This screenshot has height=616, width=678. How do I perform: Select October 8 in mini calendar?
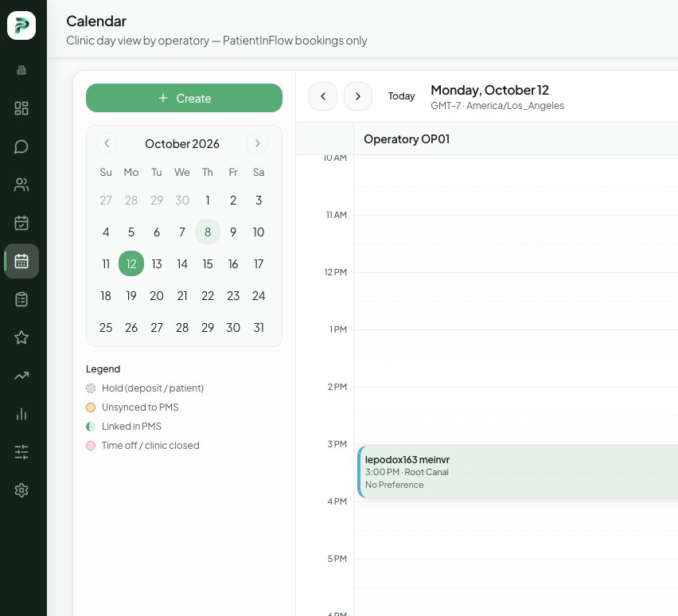click(x=208, y=232)
